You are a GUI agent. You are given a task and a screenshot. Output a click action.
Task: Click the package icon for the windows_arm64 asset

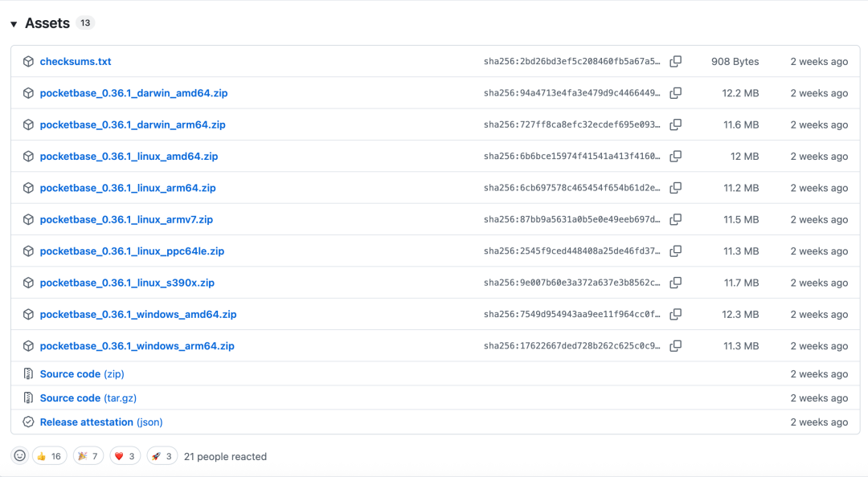[28, 345]
